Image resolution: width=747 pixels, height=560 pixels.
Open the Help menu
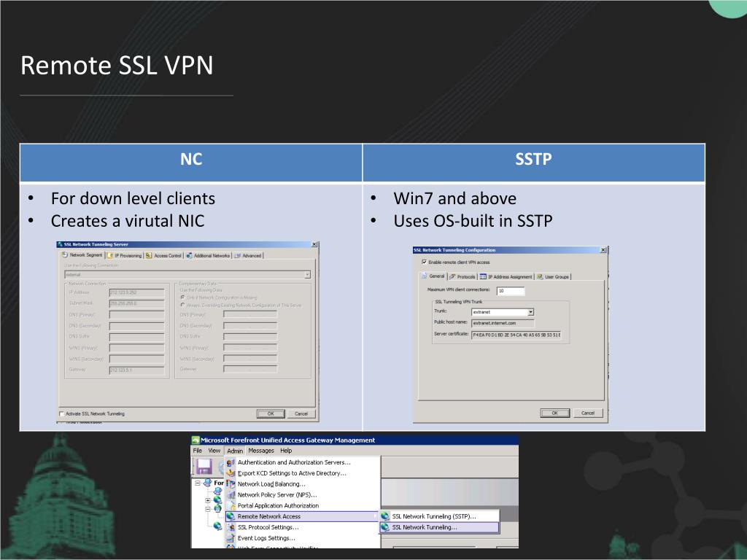[286, 451]
